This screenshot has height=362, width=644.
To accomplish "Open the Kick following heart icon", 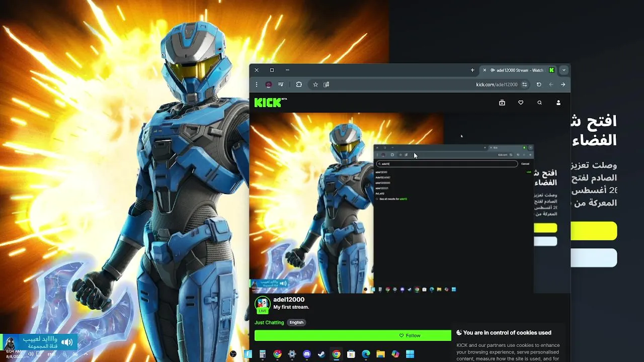I will [x=521, y=103].
